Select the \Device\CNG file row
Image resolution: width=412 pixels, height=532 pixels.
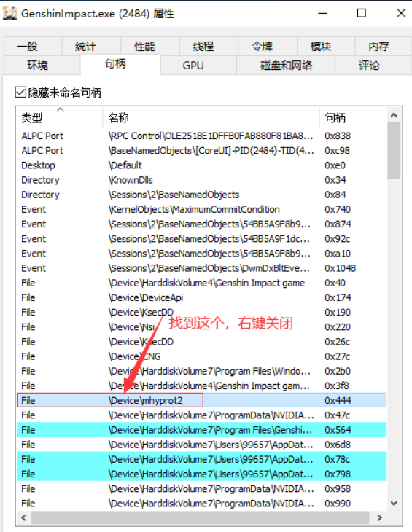[x=201, y=356]
